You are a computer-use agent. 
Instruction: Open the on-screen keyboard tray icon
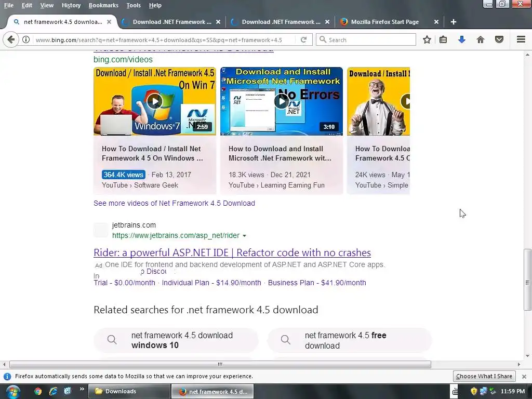455,391
